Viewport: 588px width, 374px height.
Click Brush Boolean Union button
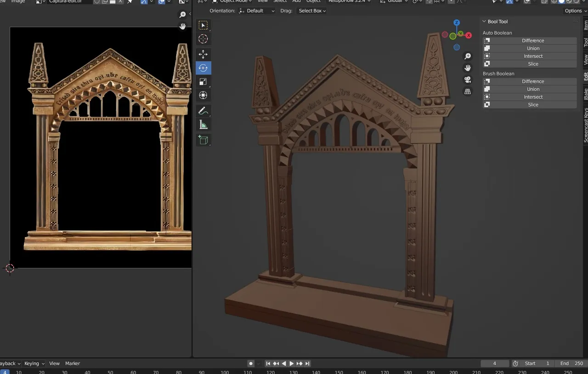point(529,89)
